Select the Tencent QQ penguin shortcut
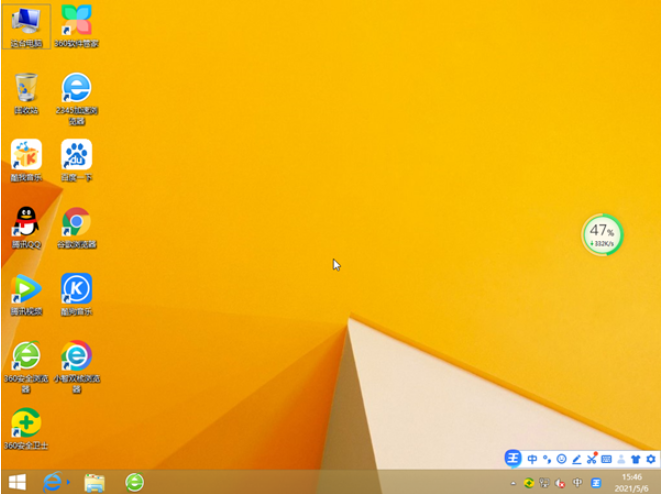Screen dimensions: 661x494 coord(26,222)
